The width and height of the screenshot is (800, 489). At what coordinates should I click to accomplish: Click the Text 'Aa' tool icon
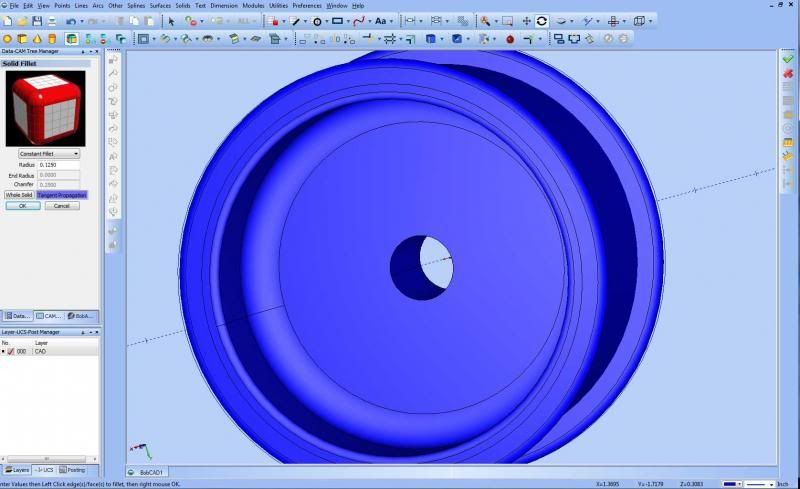(x=381, y=21)
